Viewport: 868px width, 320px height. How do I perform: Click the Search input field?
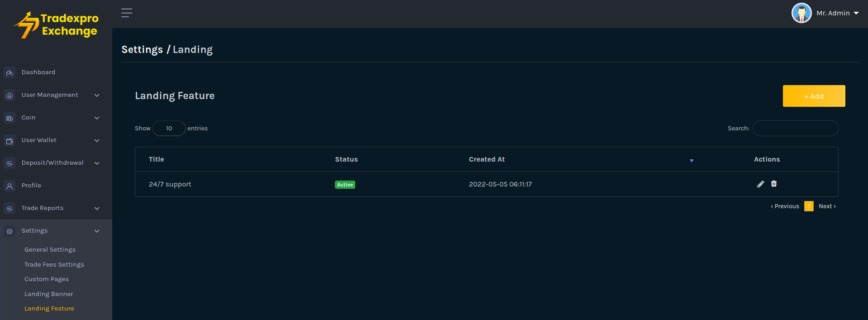point(795,129)
